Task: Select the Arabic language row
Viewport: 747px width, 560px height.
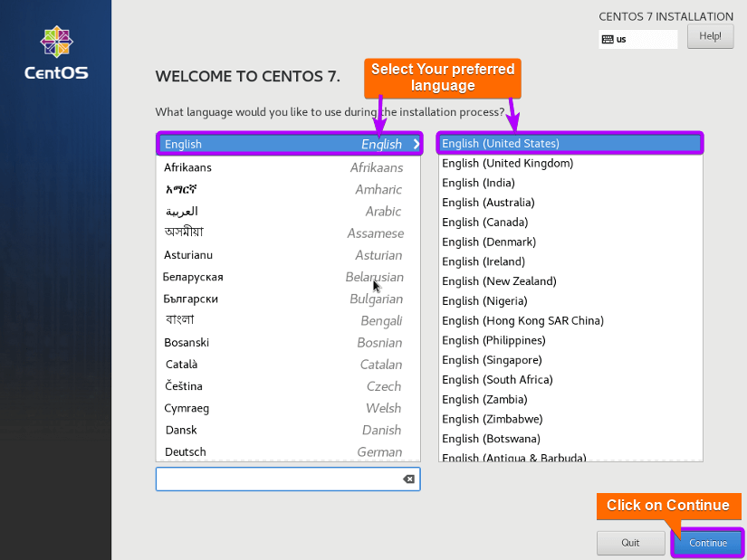Action: [x=288, y=212]
